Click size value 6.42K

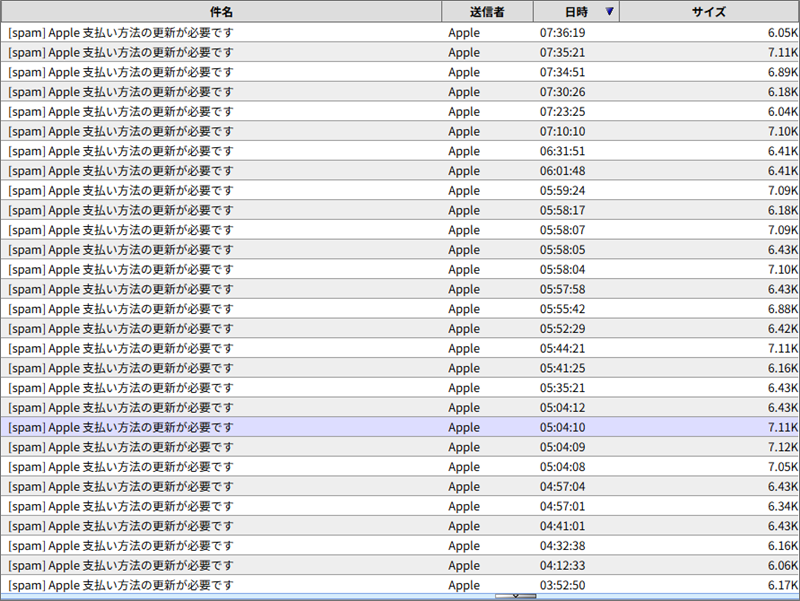(783, 329)
